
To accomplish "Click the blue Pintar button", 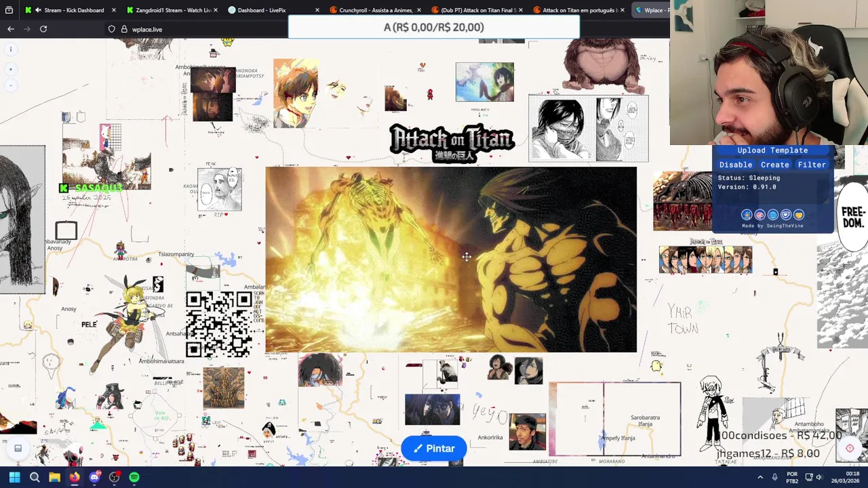I will tap(434, 448).
